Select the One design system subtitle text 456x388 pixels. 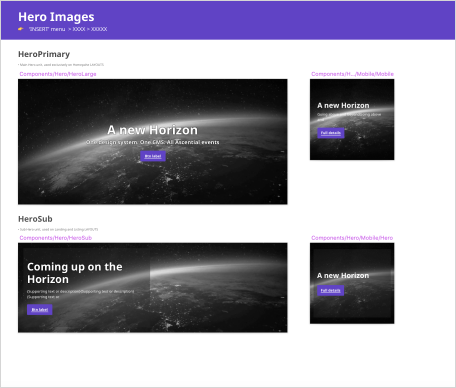click(153, 142)
